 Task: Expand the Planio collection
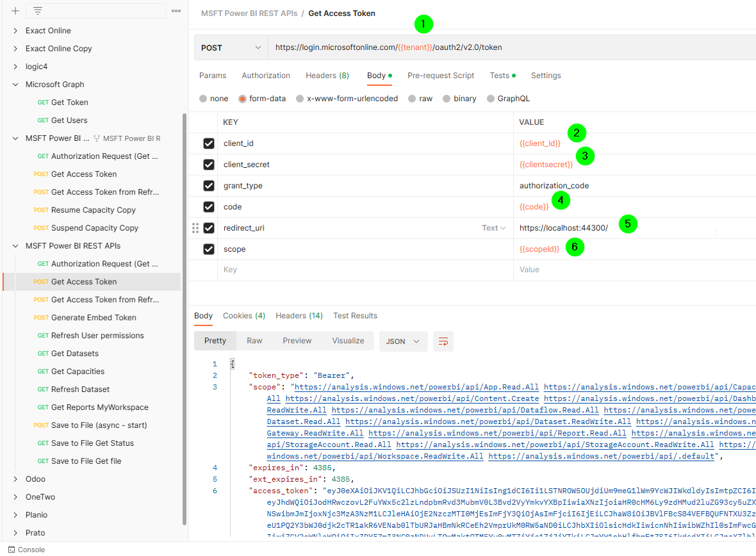click(x=15, y=514)
